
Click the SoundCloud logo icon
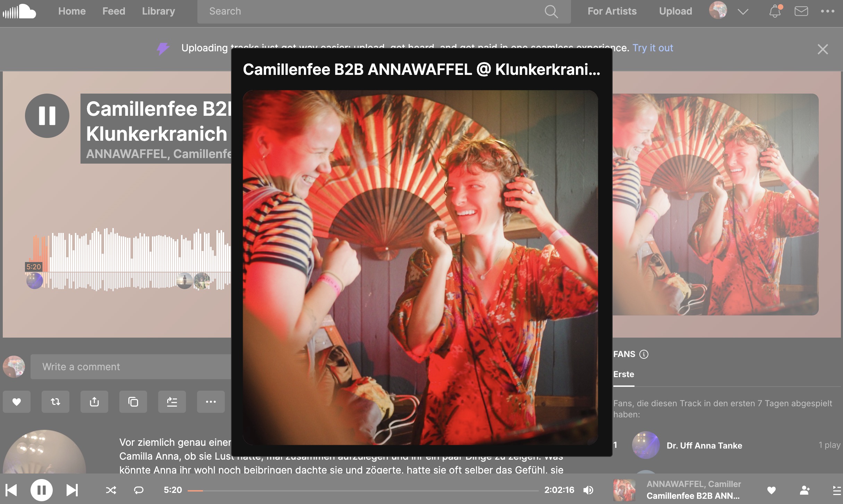(19, 11)
